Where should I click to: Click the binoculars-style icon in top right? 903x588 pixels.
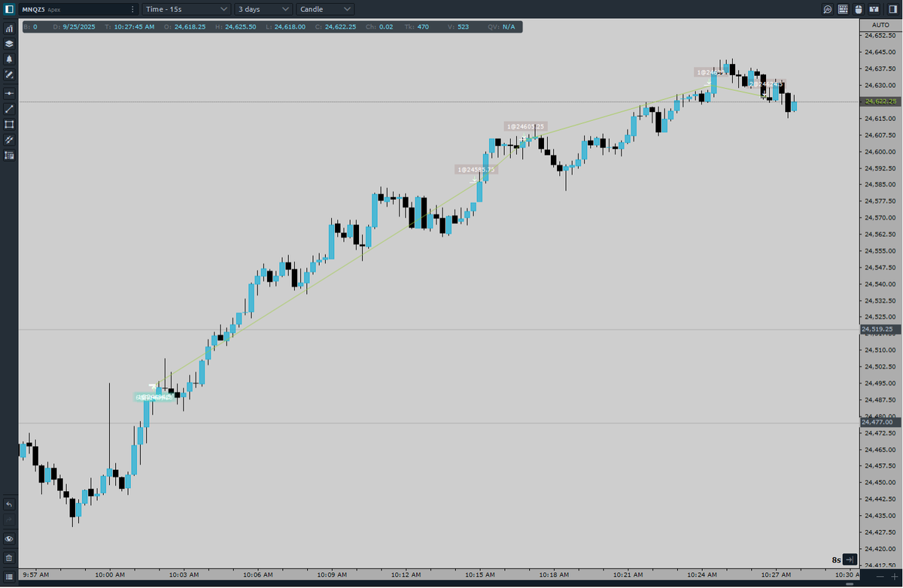[874, 9]
